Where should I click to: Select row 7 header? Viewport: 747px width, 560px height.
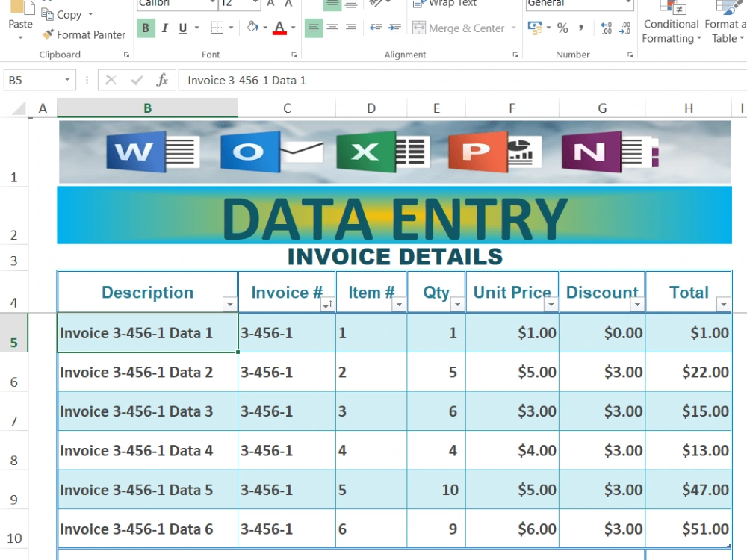click(x=13, y=412)
